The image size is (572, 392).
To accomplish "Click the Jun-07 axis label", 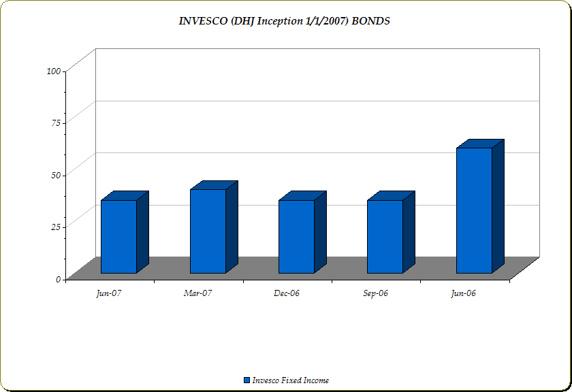I will (109, 293).
